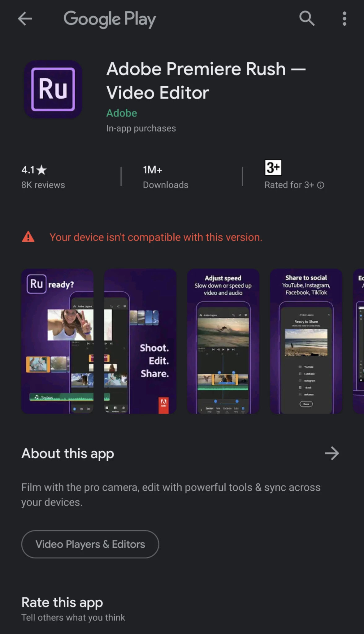Viewport: 364px width, 634px height.
Task: Tap 'Tell others what you think' text
Action: pos(73,618)
